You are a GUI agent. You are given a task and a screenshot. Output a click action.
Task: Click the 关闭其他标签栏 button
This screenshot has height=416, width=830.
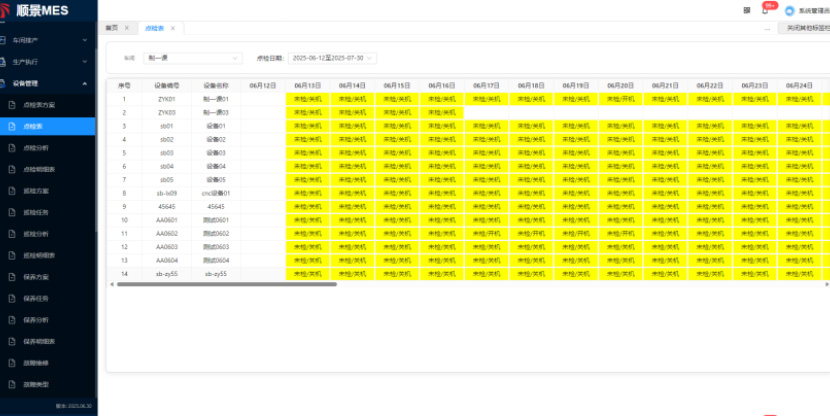pyautogui.click(x=803, y=28)
